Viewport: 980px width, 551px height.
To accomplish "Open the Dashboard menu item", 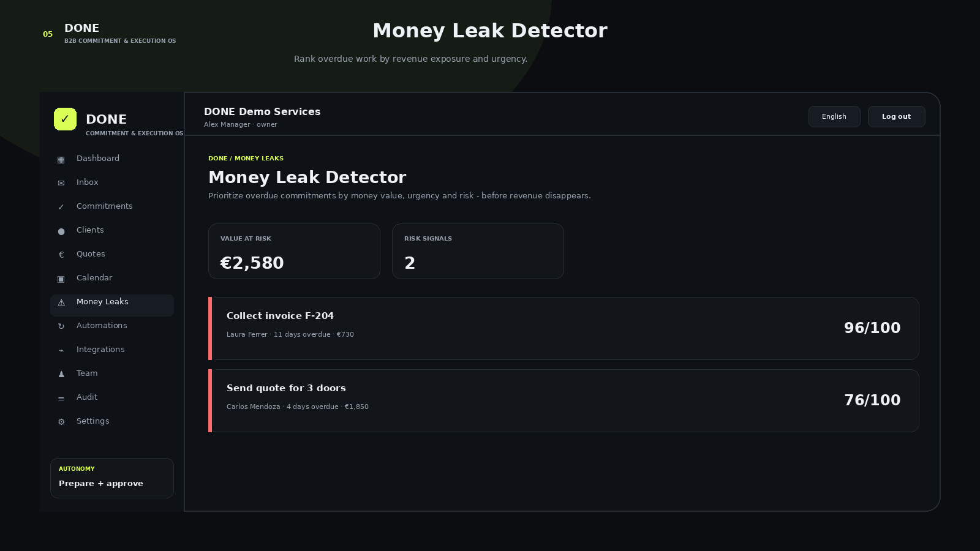I will (x=112, y=159).
